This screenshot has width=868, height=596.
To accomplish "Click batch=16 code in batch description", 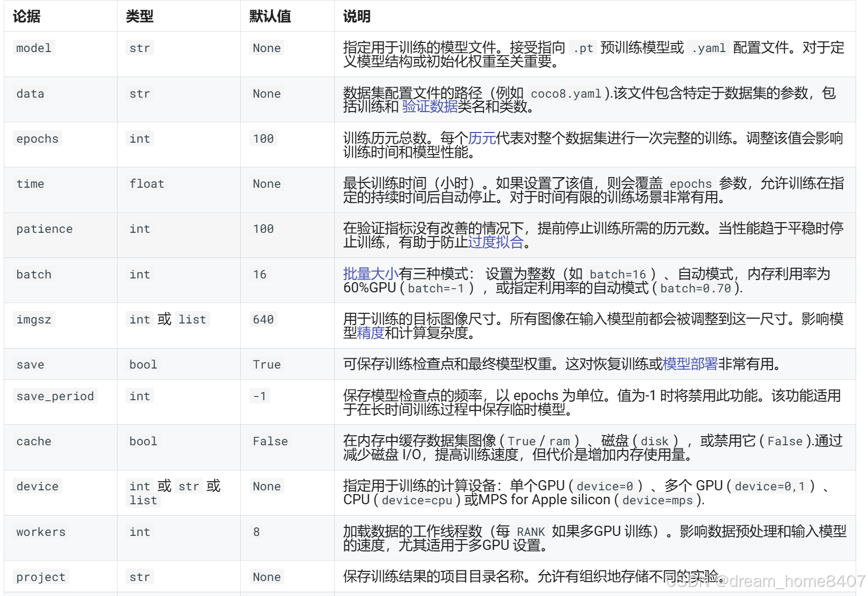I will 618,275.
